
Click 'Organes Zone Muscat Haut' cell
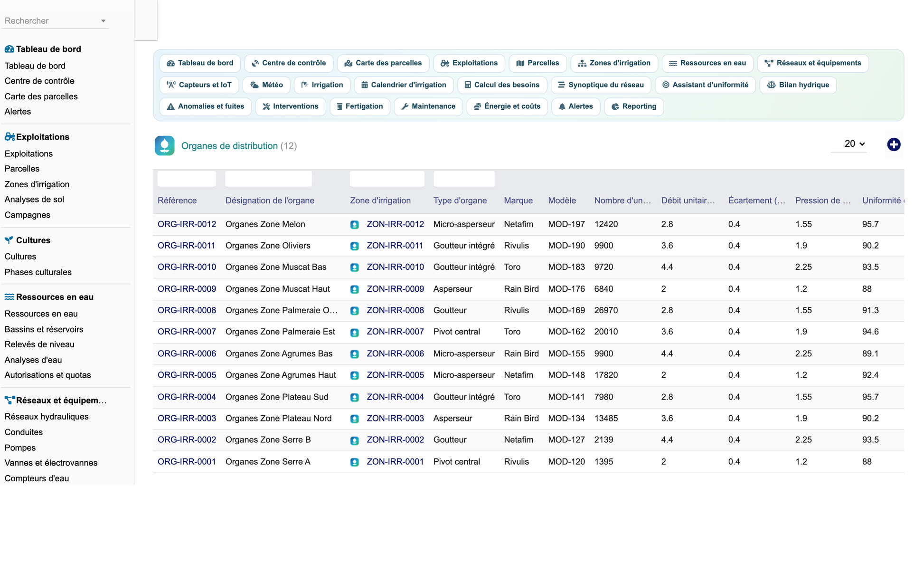click(277, 289)
